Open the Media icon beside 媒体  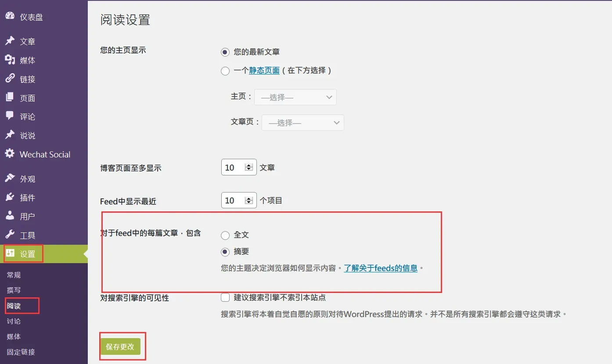(10, 60)
